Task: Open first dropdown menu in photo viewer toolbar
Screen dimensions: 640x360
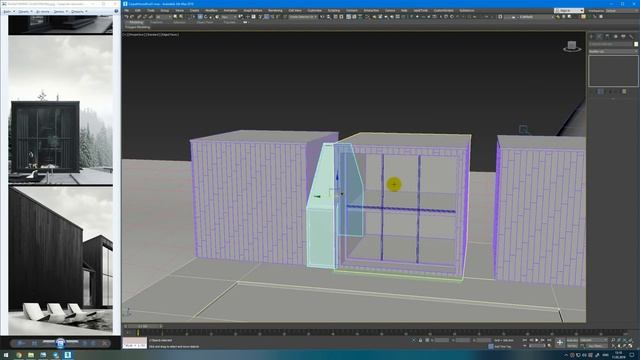Action: (9, 11)
